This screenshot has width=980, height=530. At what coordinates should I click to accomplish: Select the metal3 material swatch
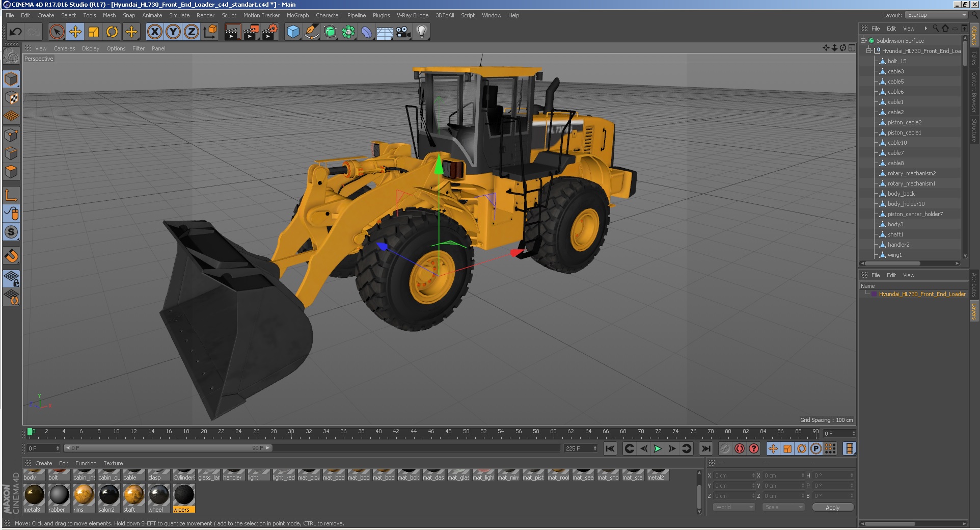pyautogui.click(x=34, y=498)
